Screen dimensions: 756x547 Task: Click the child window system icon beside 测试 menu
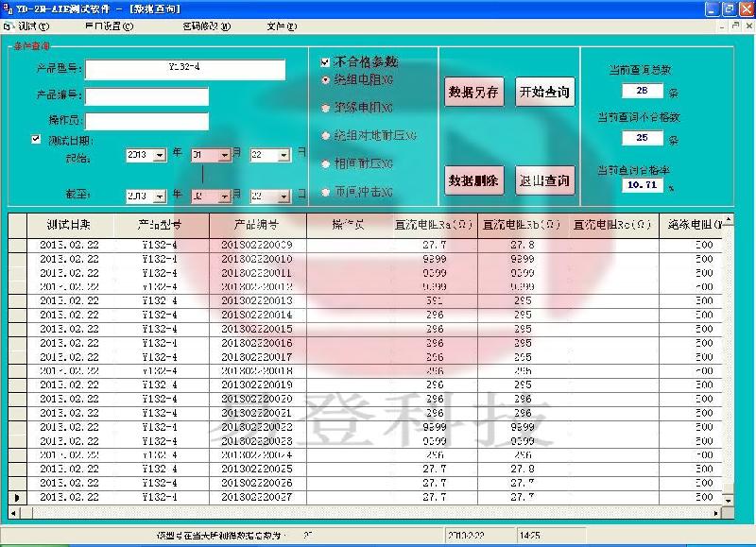tap(8, 26)
